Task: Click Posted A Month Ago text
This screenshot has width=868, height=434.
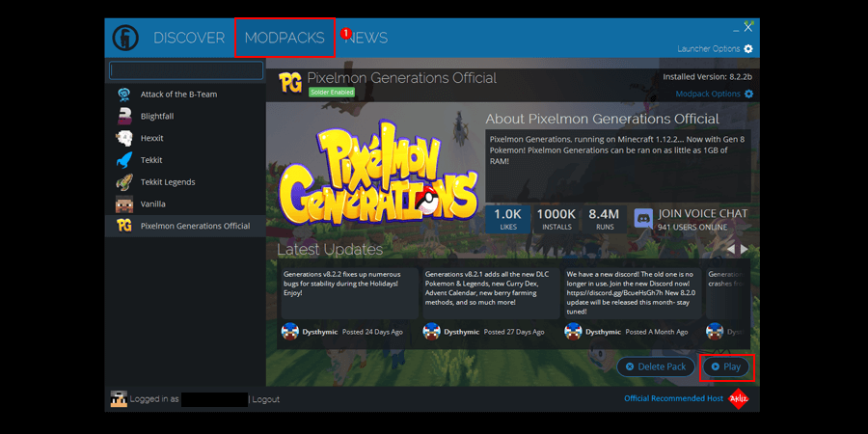Action: coord(658,332)
